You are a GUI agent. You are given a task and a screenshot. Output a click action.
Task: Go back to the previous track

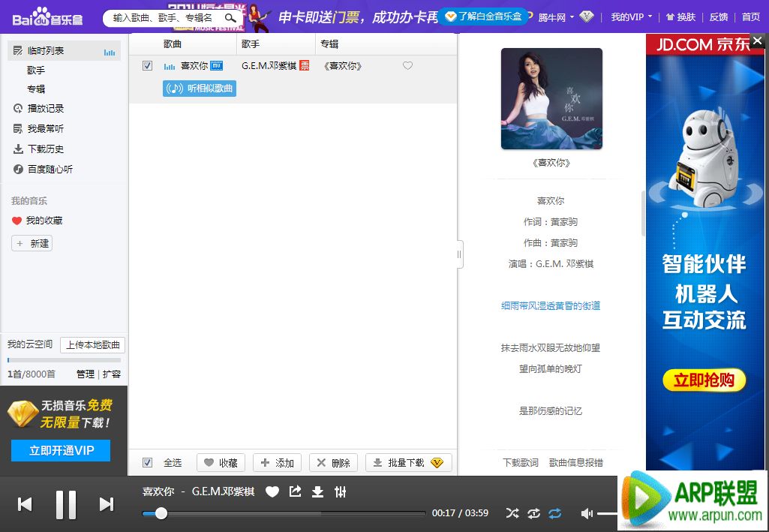[25, 504]
